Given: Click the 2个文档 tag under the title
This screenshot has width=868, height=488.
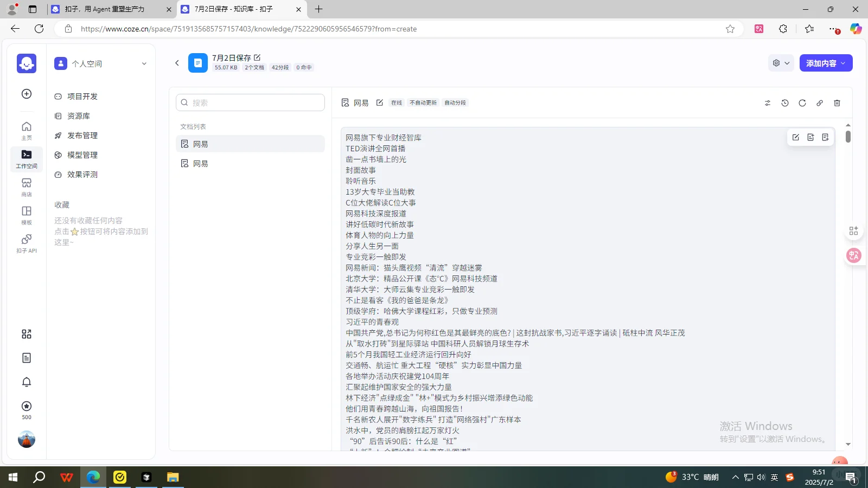Looking at the screenshot, I should (x=254, y=67).
